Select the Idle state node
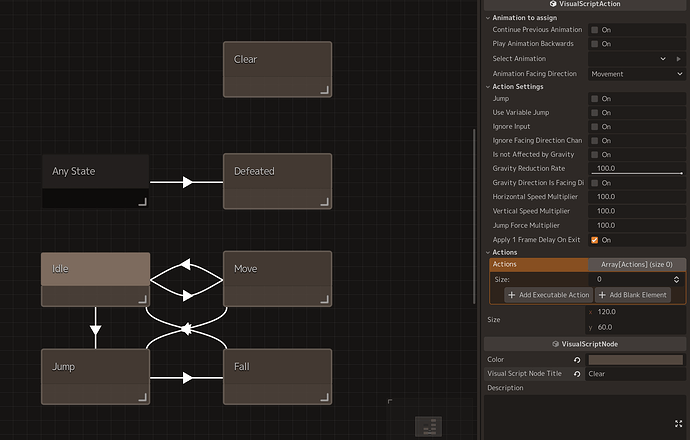This screenshot has width=690, height=440. (x=95, y=279)
